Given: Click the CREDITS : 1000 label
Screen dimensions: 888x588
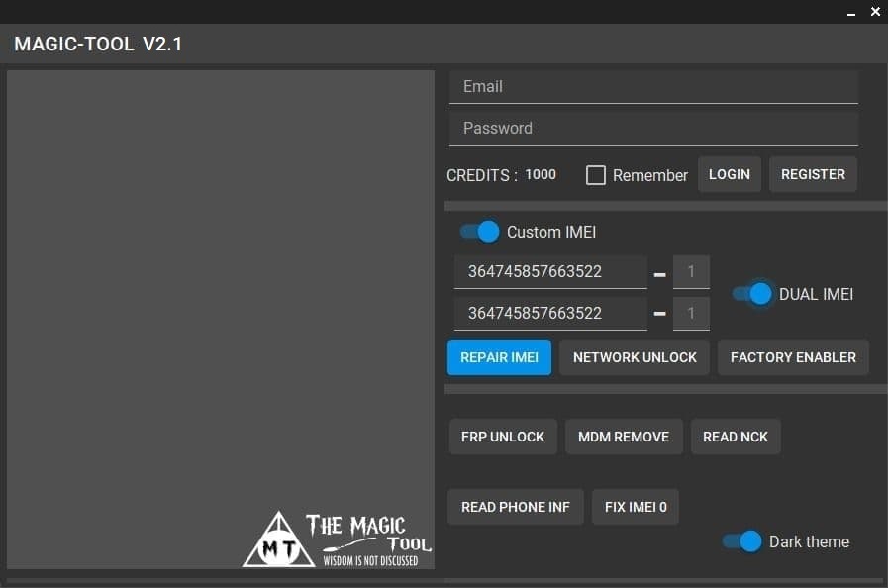Looking at the screenshot, I should (501, 175).
